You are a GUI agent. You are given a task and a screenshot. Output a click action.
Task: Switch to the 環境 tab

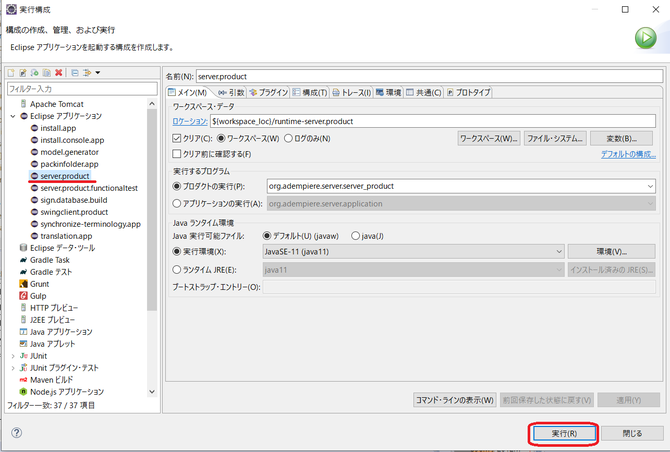389,92
